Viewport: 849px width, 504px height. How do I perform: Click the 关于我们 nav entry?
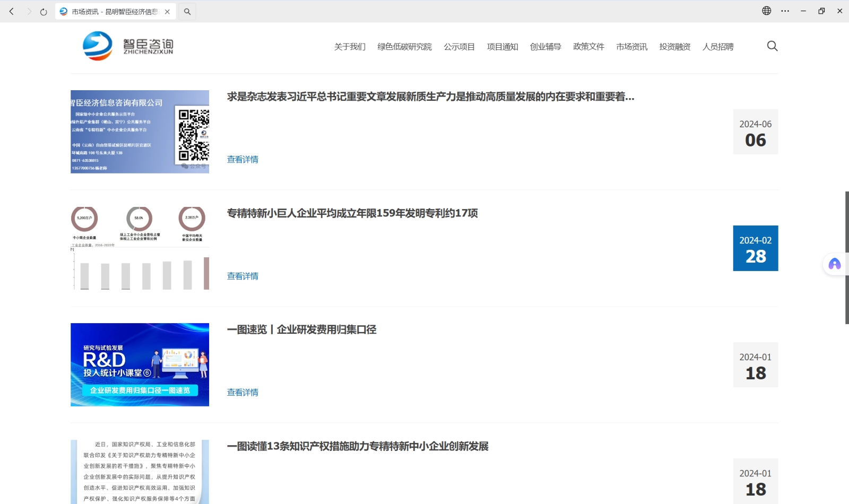350,46
